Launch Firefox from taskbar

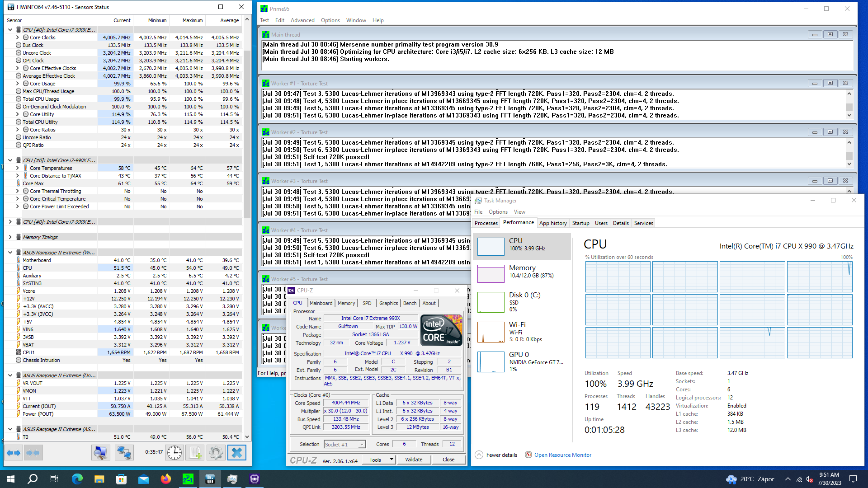[166, 479]
